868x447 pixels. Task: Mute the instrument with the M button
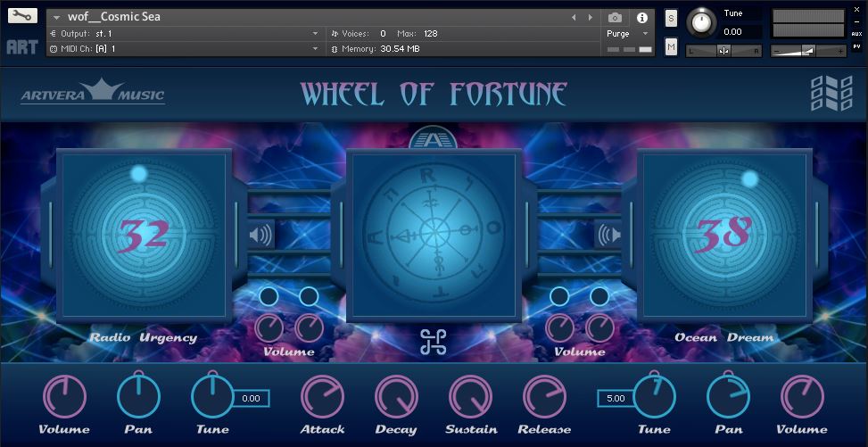[x=671, y=47]
